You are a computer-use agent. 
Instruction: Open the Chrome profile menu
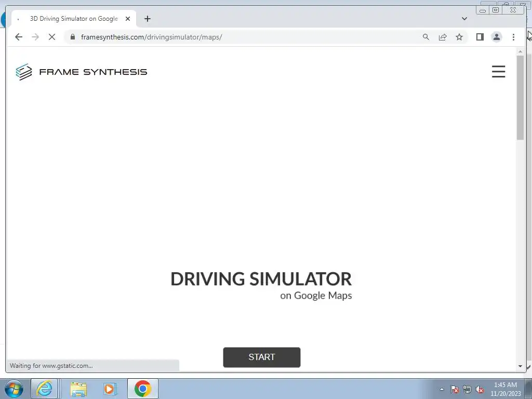tap(496, 37)
